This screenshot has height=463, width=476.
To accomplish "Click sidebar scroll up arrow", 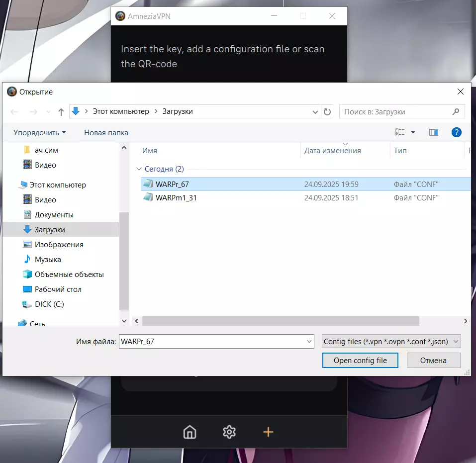I will [124, 148].
